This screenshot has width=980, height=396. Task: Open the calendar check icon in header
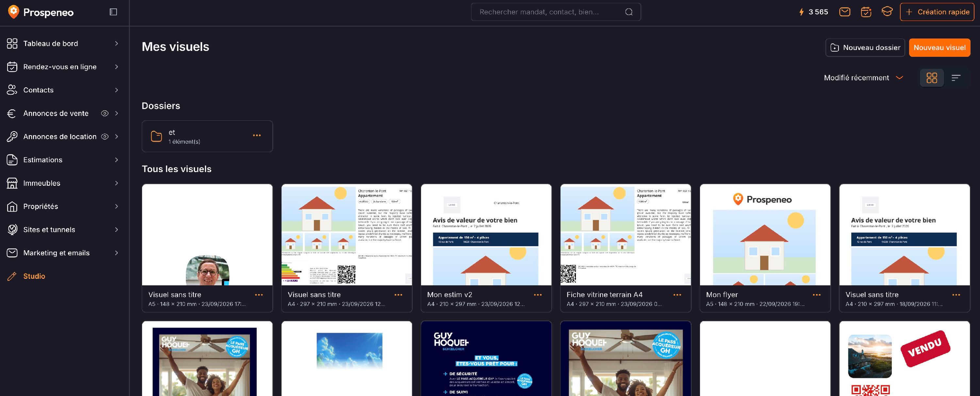866,12
